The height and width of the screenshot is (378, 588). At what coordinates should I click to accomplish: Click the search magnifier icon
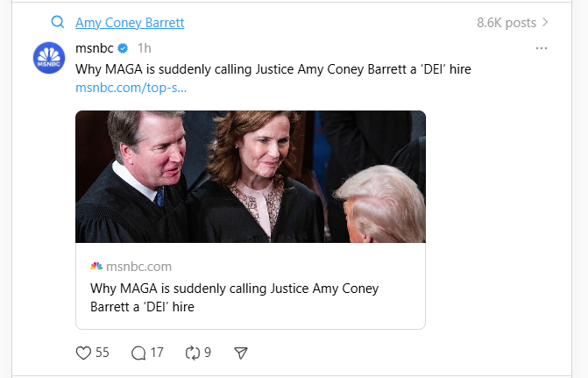(x=58, y=23)
